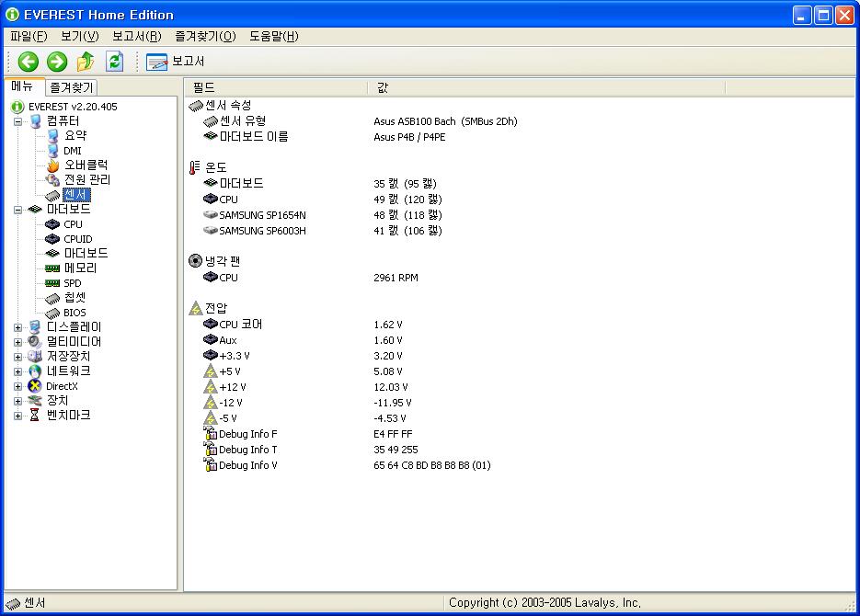The height and width of the screenshot is (616, 860).
Task: Collapse the 컴퓨터 tree node
Action: point(18,121)
